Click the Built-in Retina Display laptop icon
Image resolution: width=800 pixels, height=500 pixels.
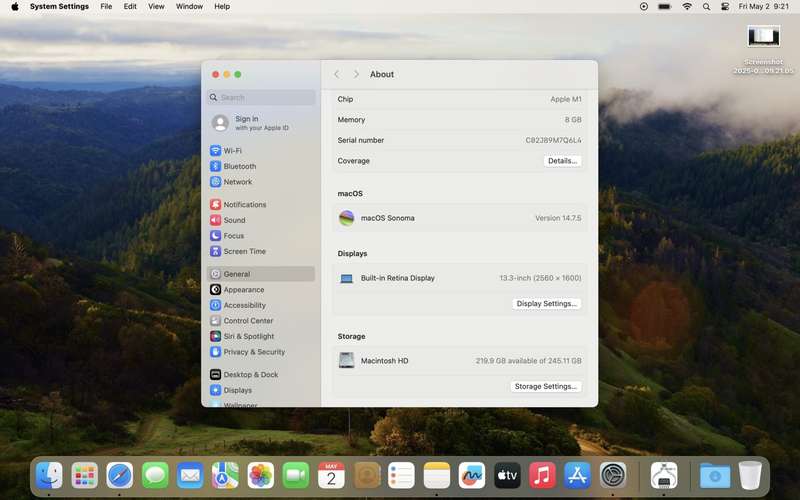pos(346,279)
